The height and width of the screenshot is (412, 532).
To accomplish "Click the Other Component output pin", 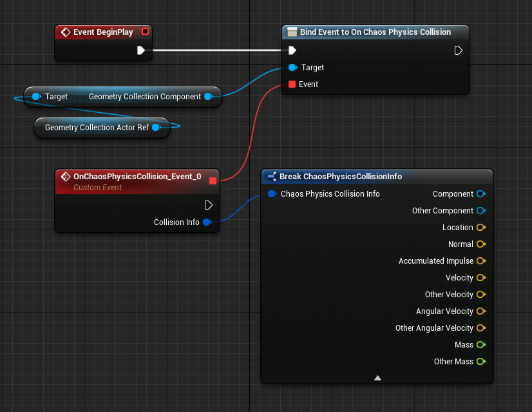I will (480, 211).
